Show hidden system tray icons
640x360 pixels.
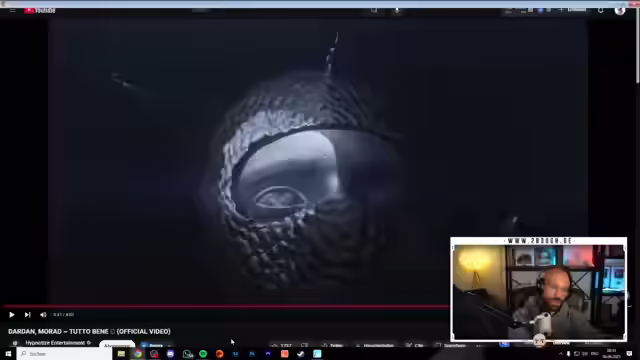tap(561, 354)
